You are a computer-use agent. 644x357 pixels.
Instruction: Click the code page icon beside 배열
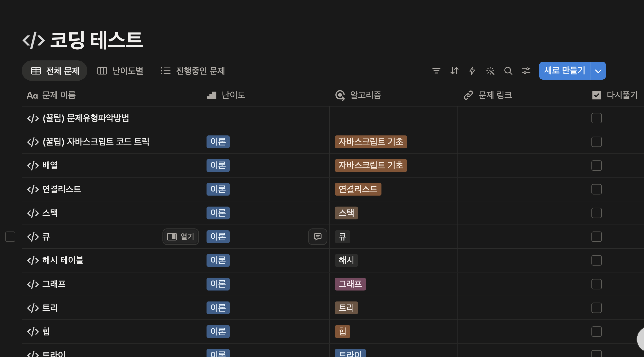pos(33,166)
